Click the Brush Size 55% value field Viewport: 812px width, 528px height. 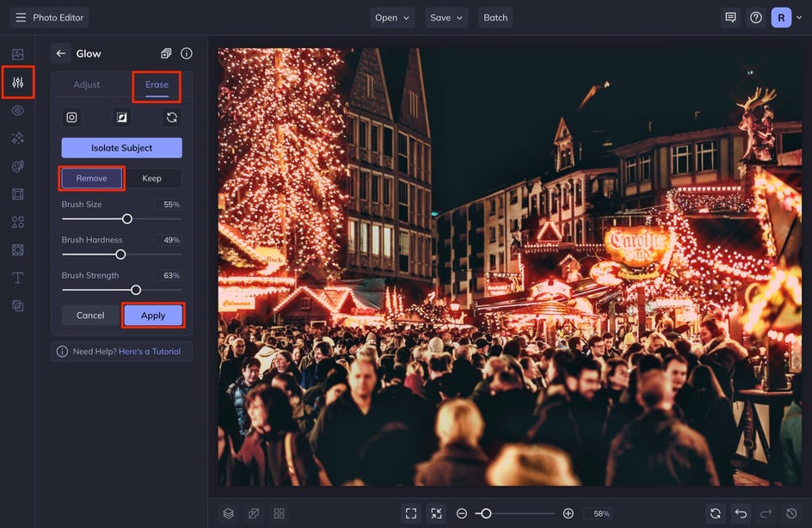point(169,205)
